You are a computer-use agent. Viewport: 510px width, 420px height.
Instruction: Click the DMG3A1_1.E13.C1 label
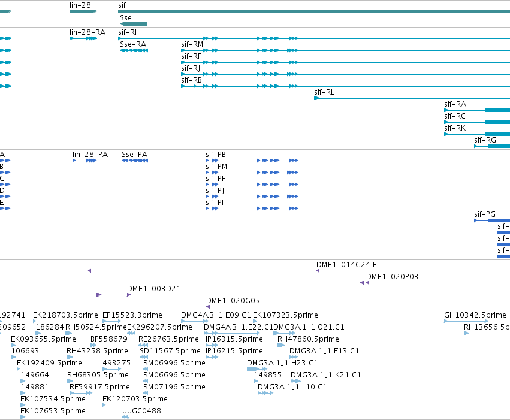(324, 352)
